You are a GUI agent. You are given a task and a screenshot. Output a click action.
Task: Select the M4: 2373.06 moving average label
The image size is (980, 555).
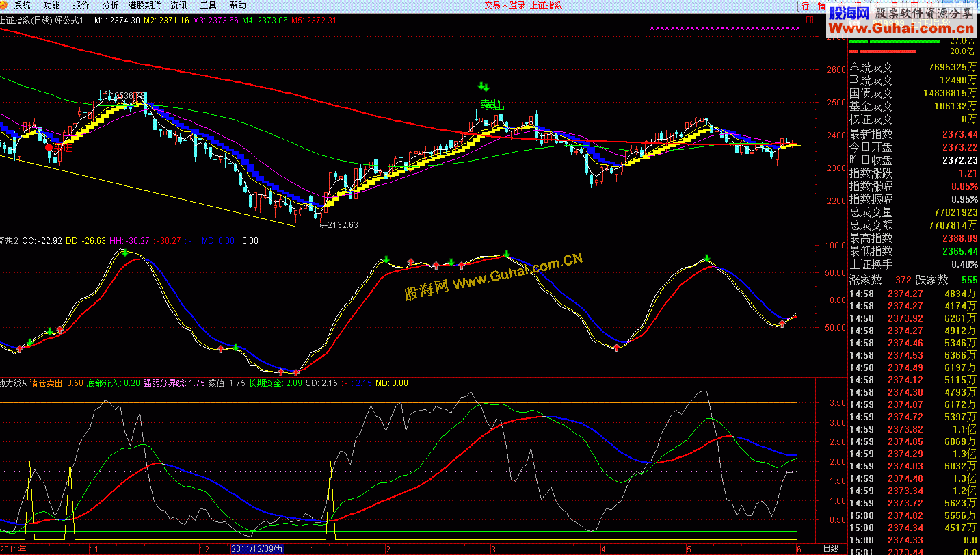coord(265,21)
